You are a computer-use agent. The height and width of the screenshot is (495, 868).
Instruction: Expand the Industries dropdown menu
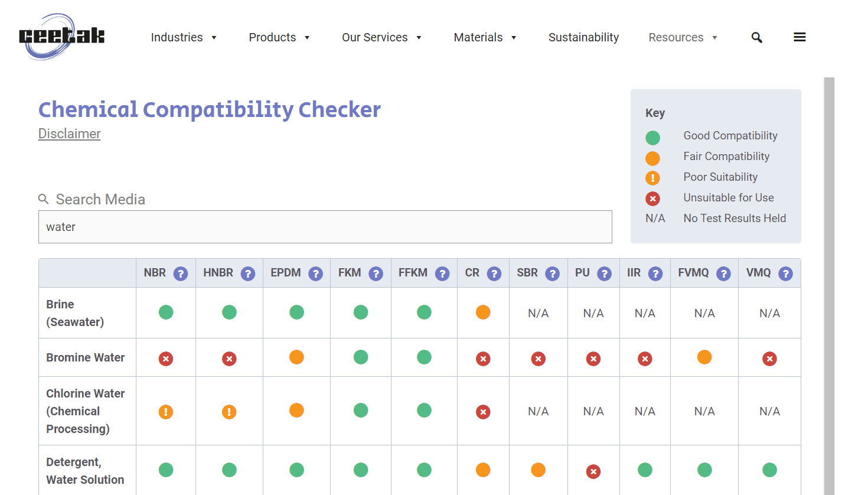coord(184,37)
